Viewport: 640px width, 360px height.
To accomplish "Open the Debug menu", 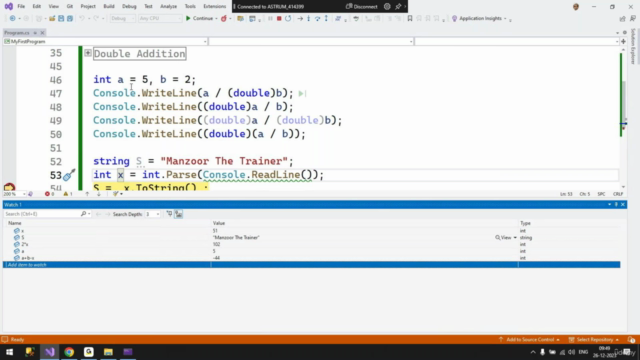I will pos(129,7).
